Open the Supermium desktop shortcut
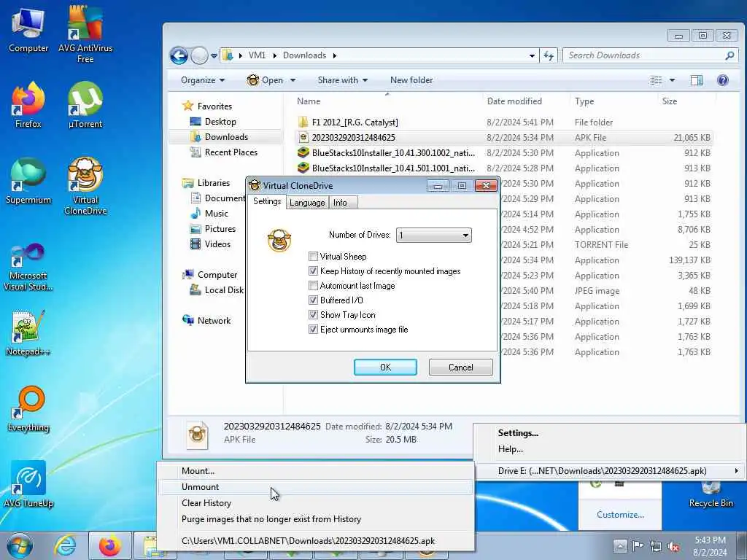The height and width of the screenshot is (560, 747). pos(28,181)
